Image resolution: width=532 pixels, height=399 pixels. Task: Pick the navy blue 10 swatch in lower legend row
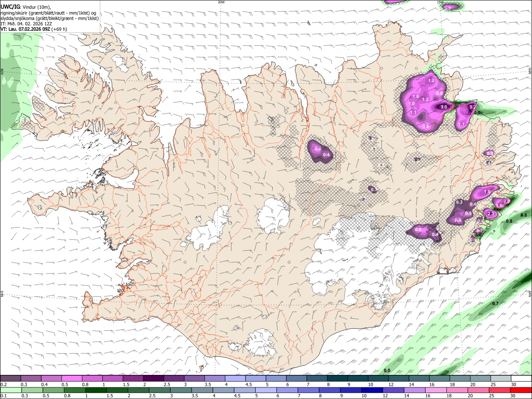(x=371, y=390)
